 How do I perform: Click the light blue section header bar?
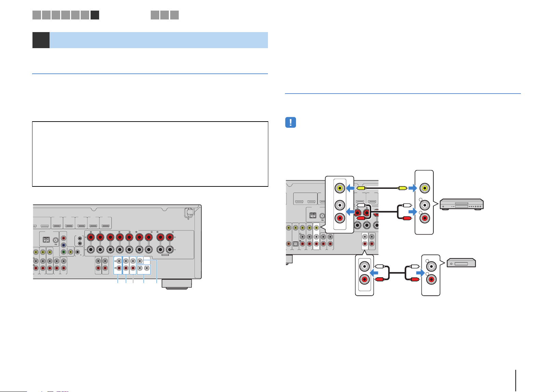coord(159,40)
